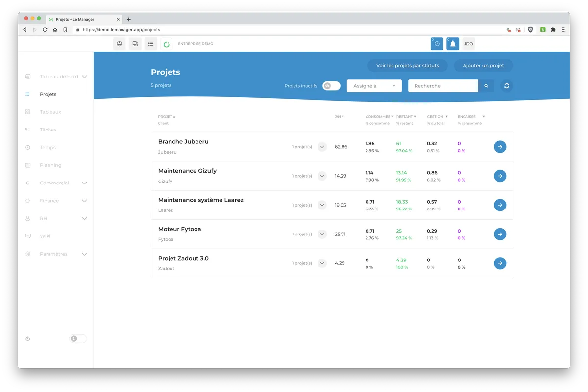Click the search magnifier button
The width and height of the screenshot is (588, 392).
click(486, 86)
